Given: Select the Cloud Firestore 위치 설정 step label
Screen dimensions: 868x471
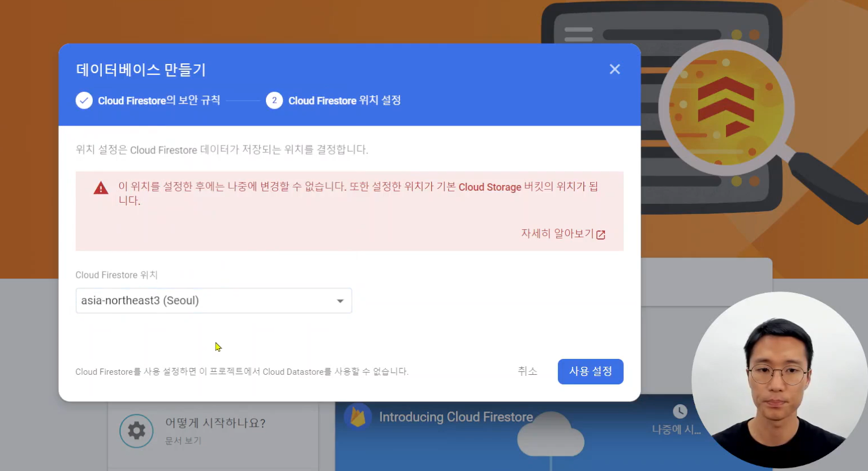Looking at the screenshot, I should (345, 101).
